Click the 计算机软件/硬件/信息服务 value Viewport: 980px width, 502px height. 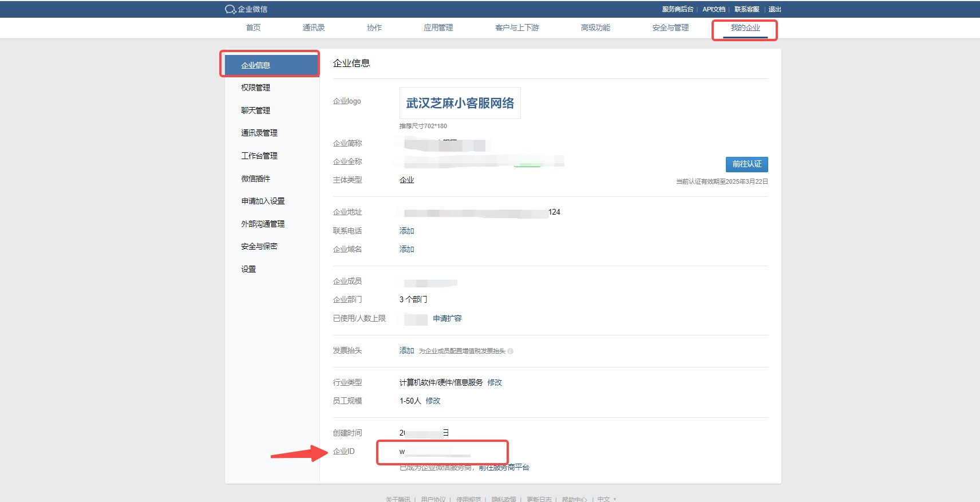pos(441,382)
